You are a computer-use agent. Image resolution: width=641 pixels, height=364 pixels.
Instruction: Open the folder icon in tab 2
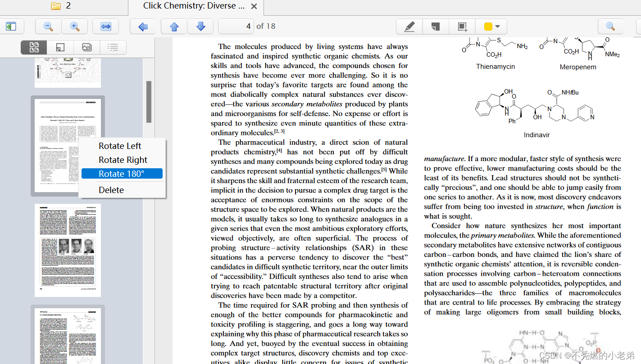[x=56, y=6]
